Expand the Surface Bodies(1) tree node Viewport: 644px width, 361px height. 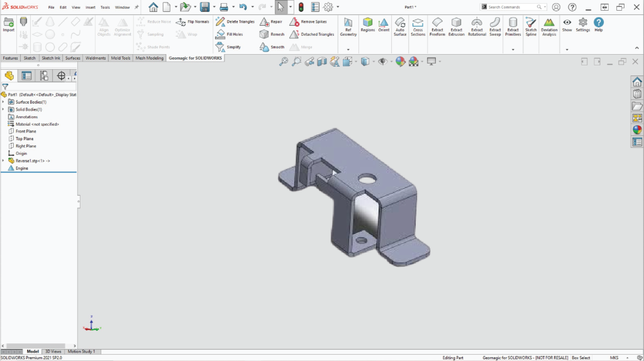(3, 102)
